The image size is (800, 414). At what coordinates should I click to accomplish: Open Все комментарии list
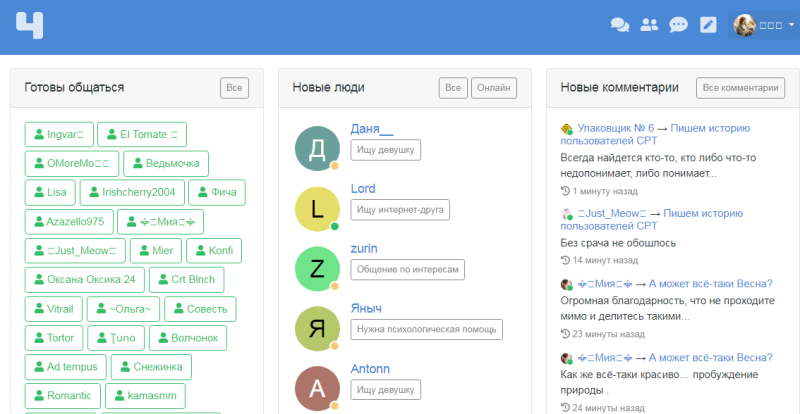(739, 88)
